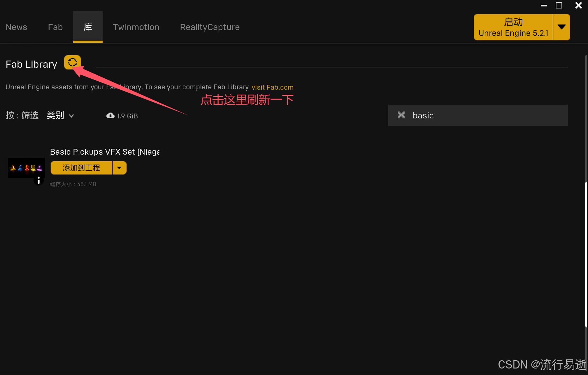The height and width of the screenshot is (375, 588).
Task: Open the Twinmotion tab
Action: coord(136,27)
